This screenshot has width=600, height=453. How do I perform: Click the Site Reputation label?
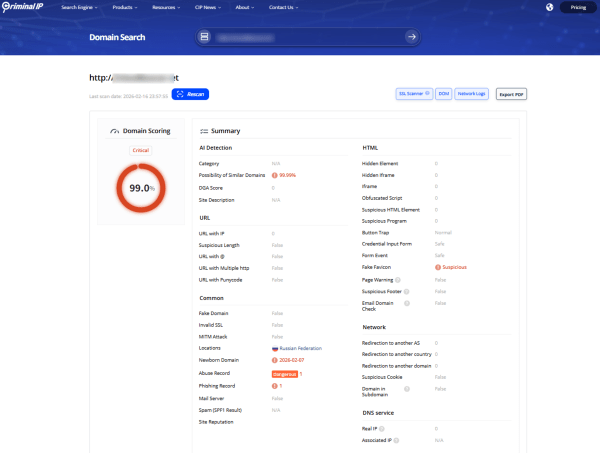[x=216, y=422]
